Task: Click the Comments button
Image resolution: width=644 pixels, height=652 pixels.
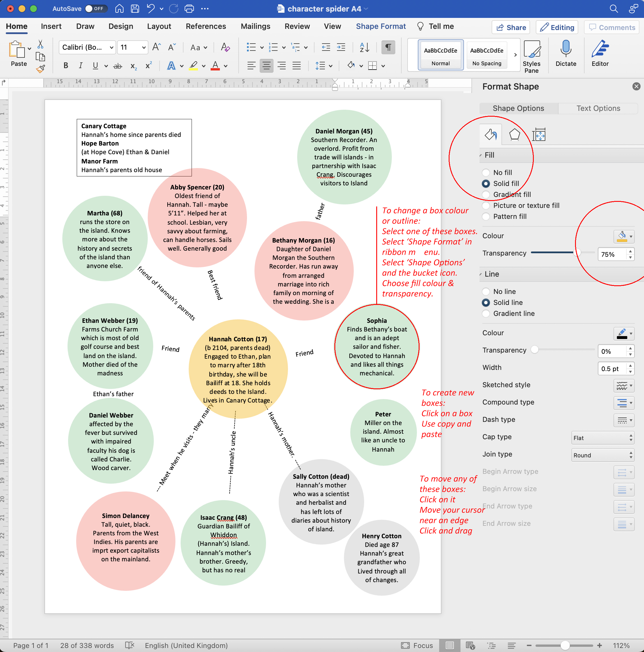Action: (612, 27)
